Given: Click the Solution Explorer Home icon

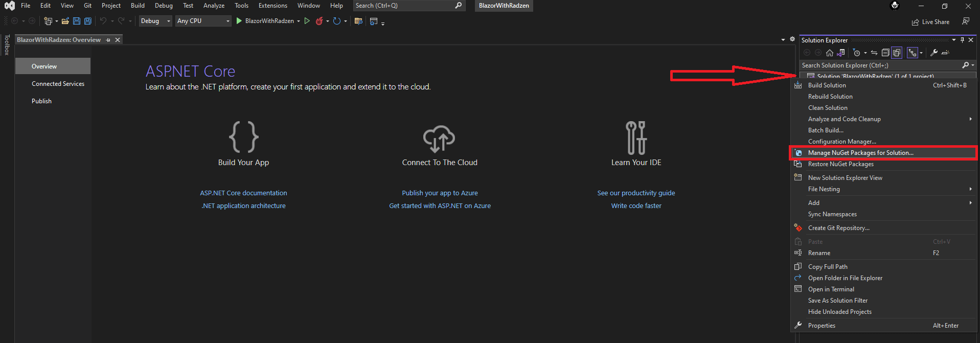Looking at the screenshot, I should (x=830, y=53).
